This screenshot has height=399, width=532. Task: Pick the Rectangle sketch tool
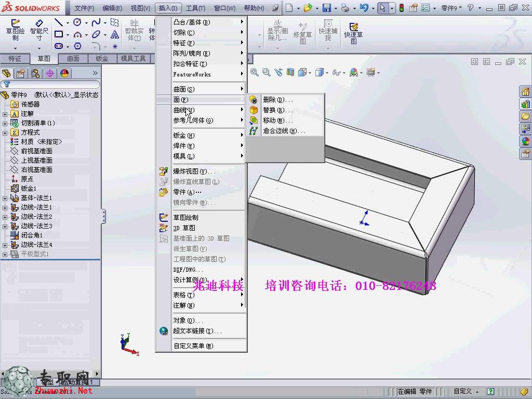pyautogui.click(x=59, y=34)
